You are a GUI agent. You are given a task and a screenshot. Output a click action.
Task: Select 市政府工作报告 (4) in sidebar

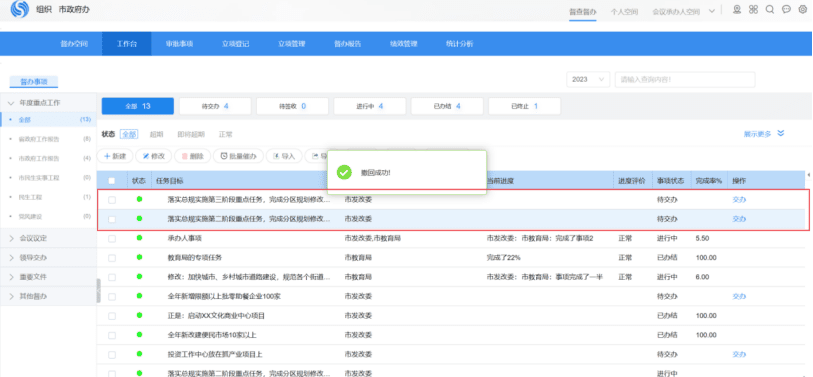pyautogui.click(x=48, y=158)
